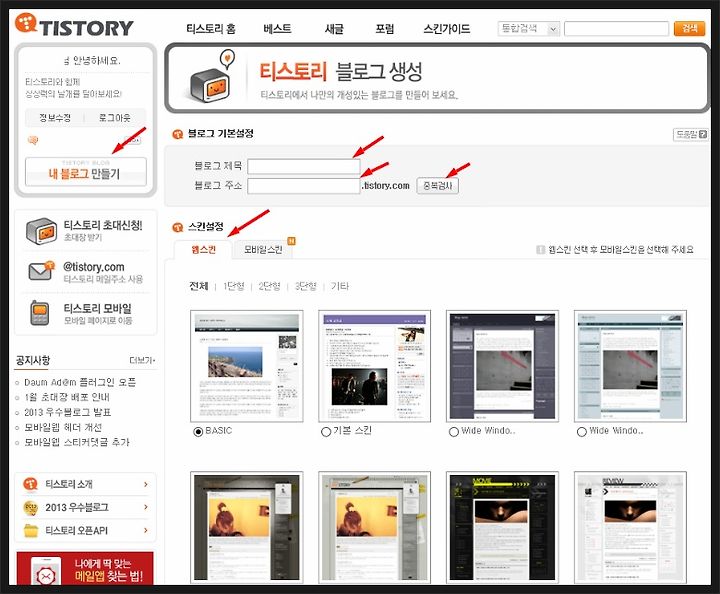Click the dark Wide Window skin thumbnail

coord(502,366)
